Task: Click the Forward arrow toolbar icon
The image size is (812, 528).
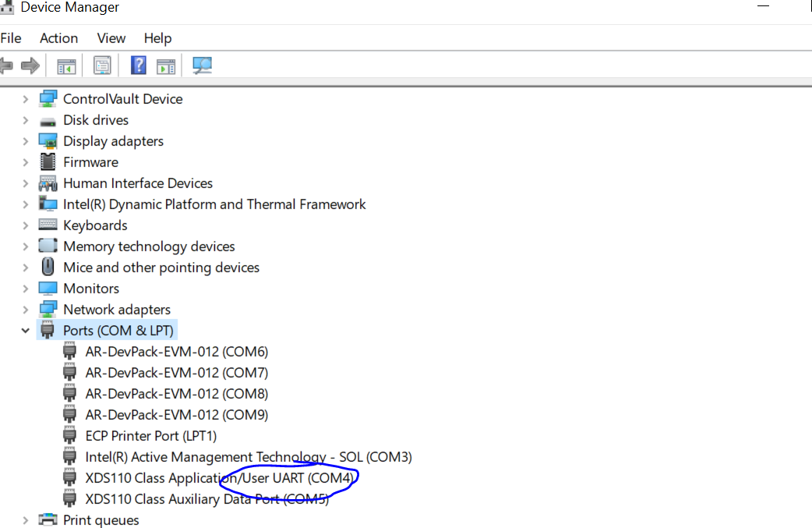Action: (x=30, y=66)
